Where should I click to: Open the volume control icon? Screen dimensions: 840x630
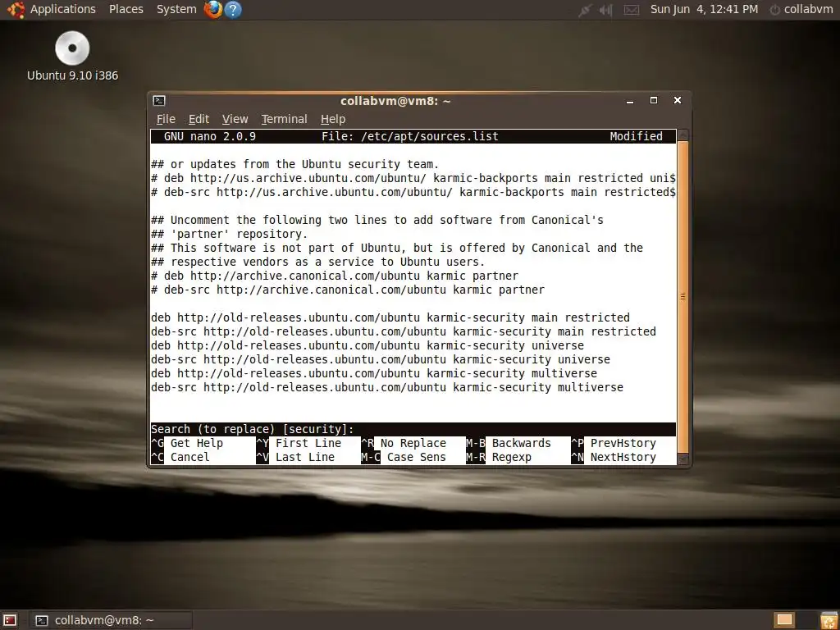[x=606, y=10]
